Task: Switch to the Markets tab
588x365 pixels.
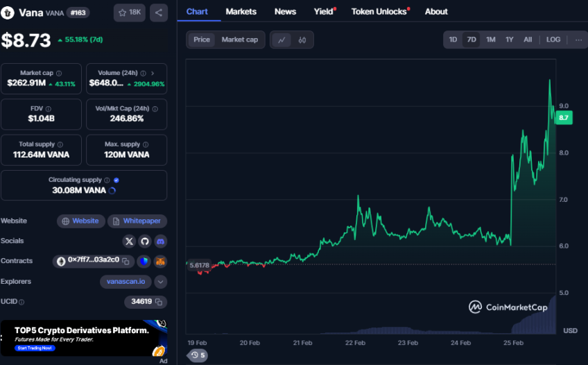Action: pos(241,12)
